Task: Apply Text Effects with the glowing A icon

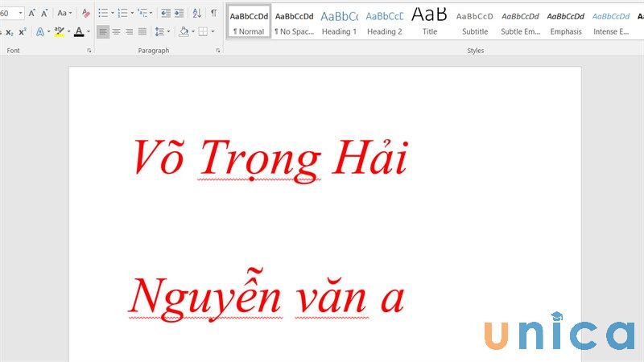Action: tap(39, 31)
